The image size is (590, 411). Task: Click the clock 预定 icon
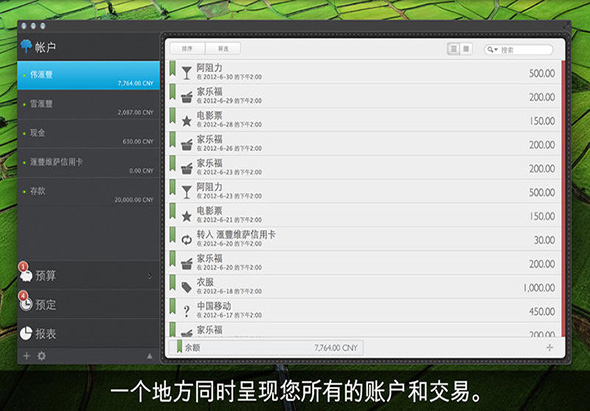tap(26, 305)
